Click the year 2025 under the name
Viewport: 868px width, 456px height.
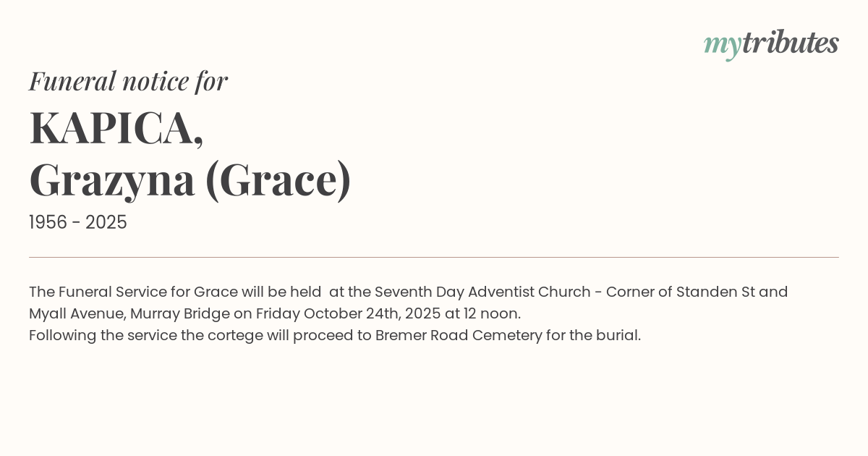point(106,223)
